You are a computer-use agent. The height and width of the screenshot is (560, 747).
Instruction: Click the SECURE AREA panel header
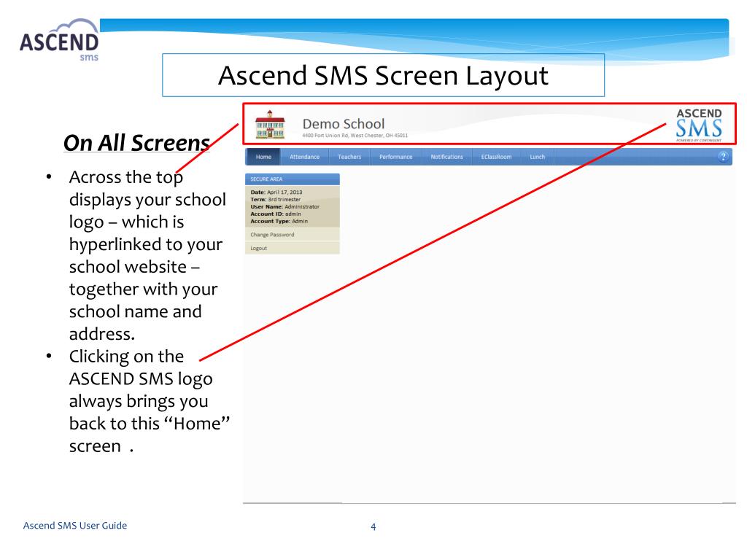(x=292, y=179)
